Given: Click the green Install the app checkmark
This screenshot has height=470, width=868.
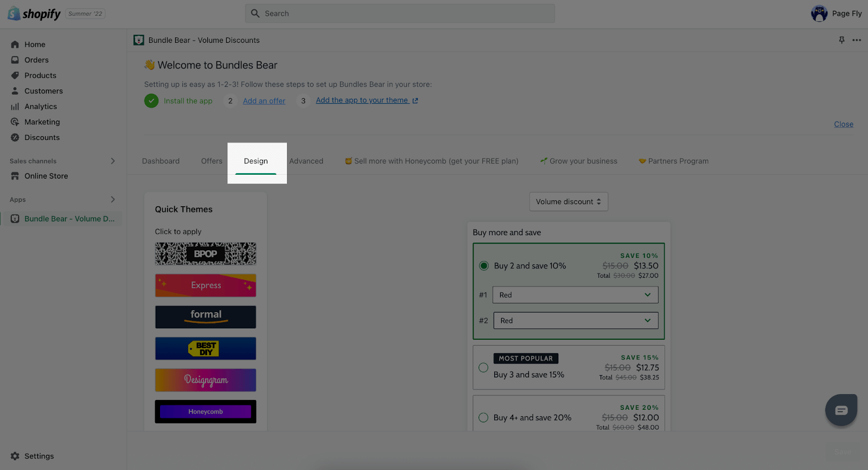Looking at the screenshot, I should pyautogui.click(x=151, y=101).
